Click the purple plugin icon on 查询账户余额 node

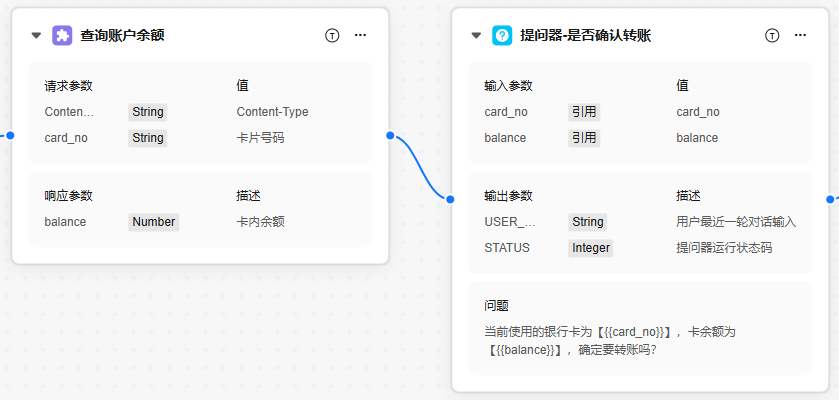[62, 35]
